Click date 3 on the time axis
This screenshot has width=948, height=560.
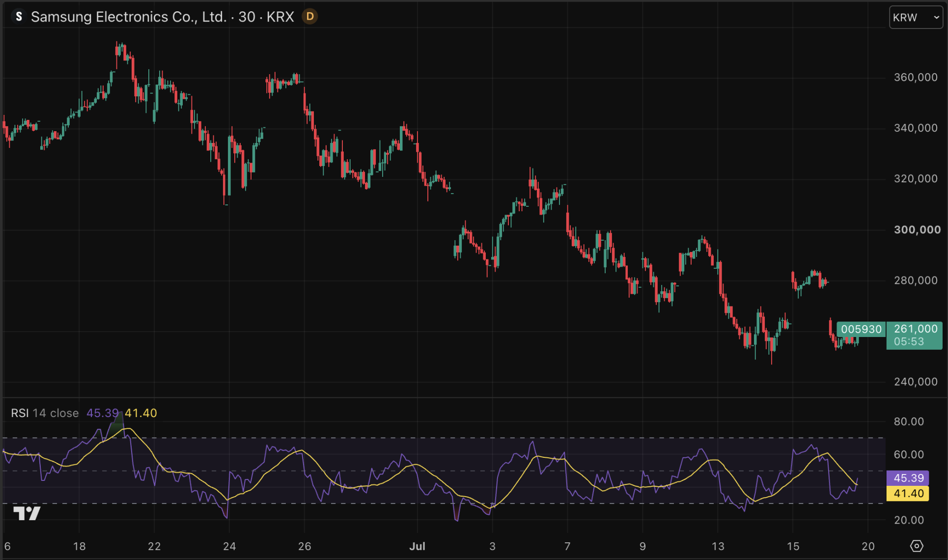[492, 546]
